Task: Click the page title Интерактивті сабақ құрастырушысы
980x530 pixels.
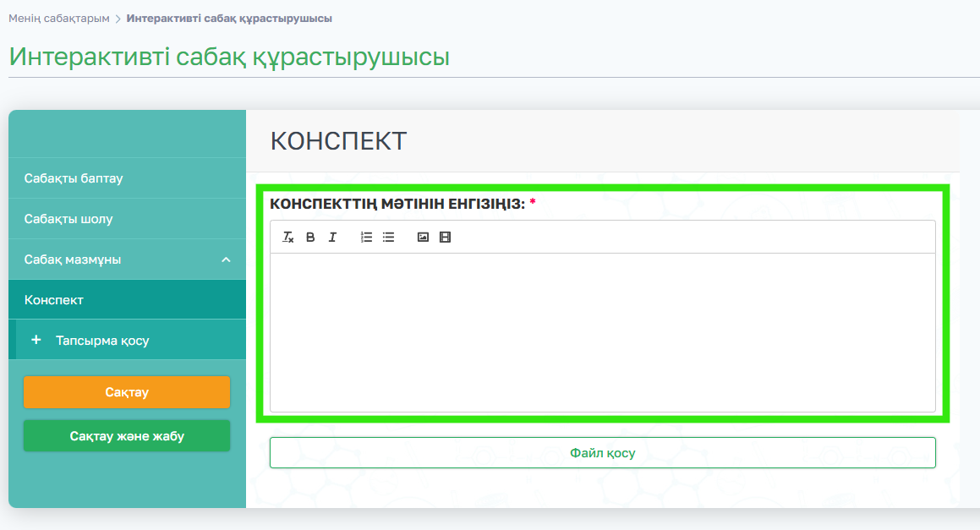Action: 229,57
